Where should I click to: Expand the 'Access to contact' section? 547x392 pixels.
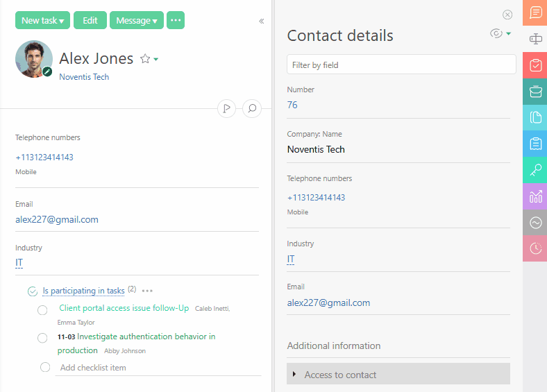point(294,375)
